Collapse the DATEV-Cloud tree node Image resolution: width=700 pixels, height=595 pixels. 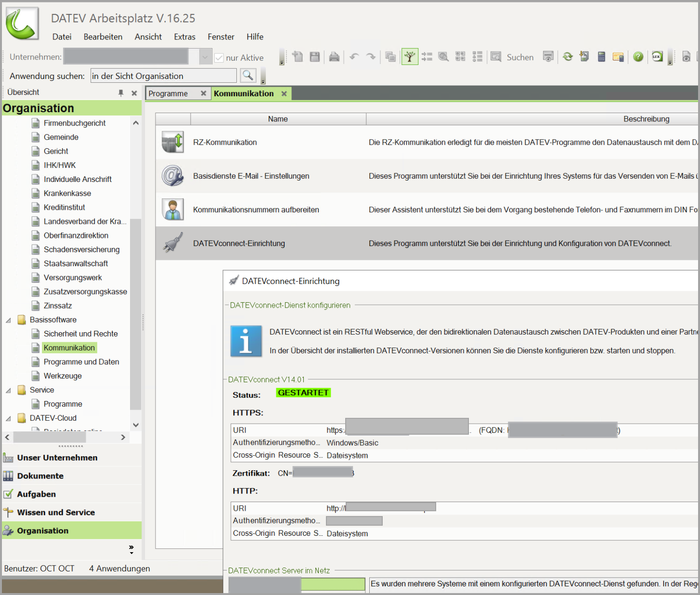(x=9, y=418)
